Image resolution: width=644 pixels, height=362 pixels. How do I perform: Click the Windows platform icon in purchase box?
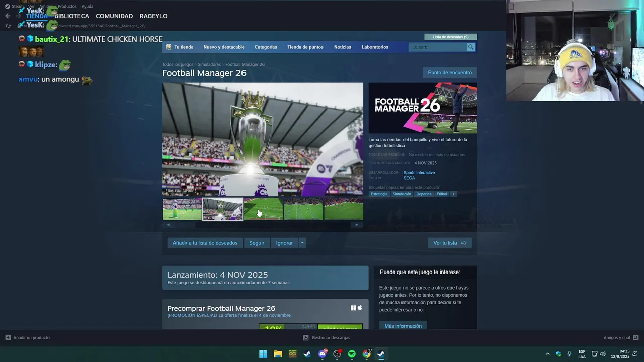click(353, 308)
